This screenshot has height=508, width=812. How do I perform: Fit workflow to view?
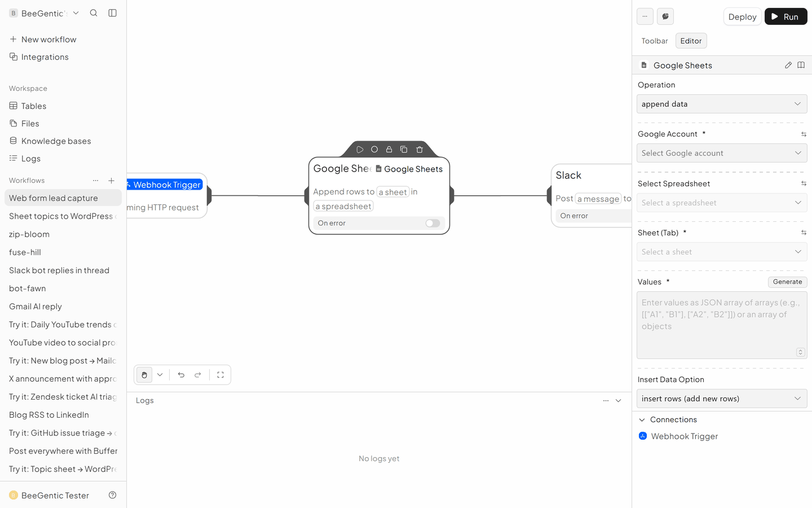click(x=220, y=375)
